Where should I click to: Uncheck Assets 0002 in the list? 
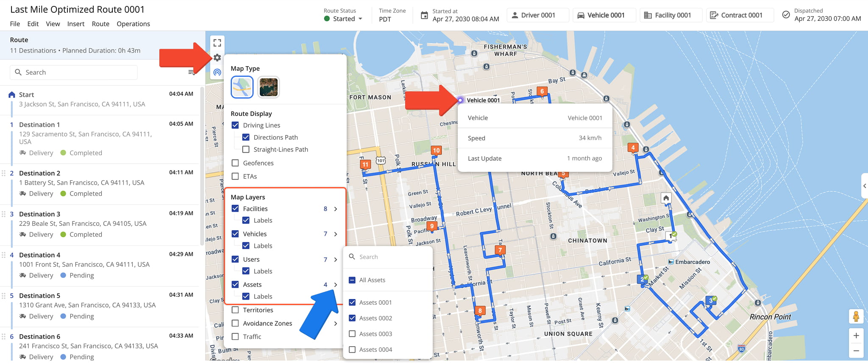(352, 318)
